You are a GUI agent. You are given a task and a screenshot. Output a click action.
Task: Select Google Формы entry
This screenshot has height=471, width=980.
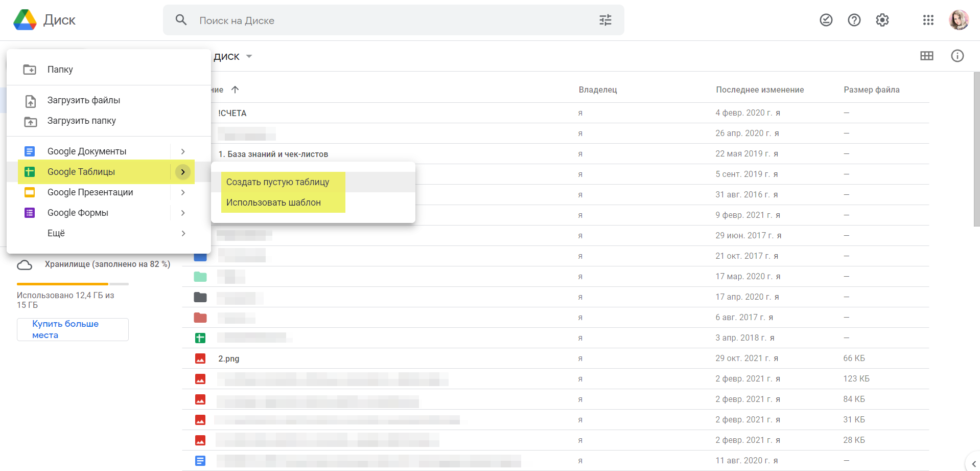[109, 213]
